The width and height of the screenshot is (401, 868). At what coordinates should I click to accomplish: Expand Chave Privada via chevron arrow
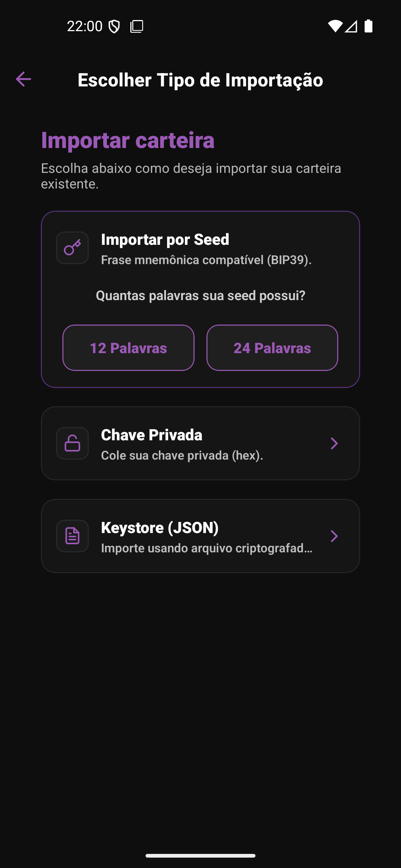(x=334, y=443)
